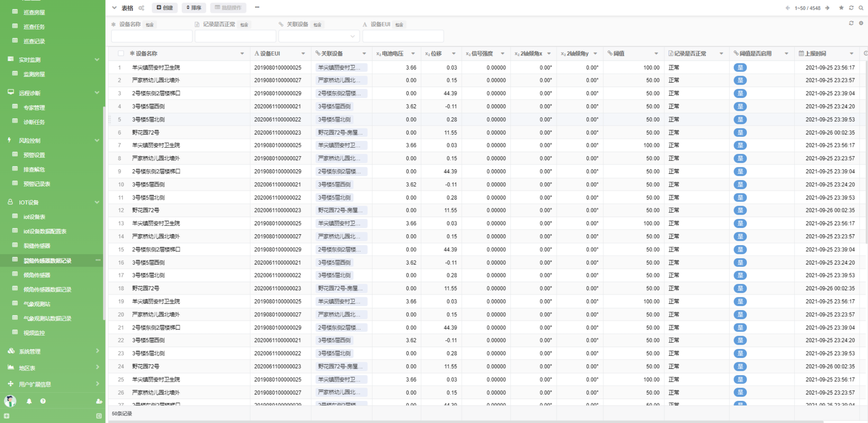The width and height of the screenshot is (868, 423).
Task: Click the sidebar vertical scrollbar
Action: 104,213
